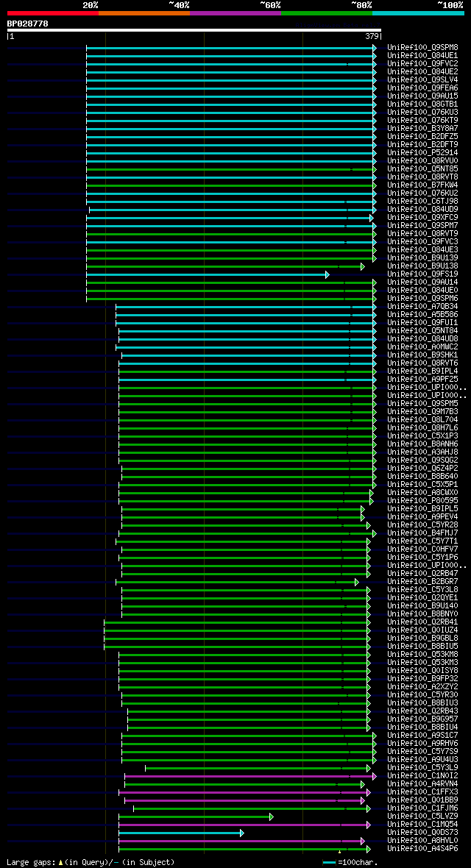
Task: Open hit UniRef100_Q9FVC2
Action: (422, 64)
